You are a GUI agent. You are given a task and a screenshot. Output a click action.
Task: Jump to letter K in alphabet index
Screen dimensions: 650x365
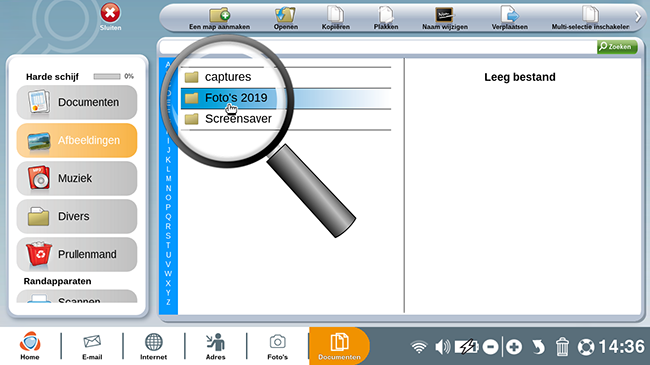tap(168, 160)
